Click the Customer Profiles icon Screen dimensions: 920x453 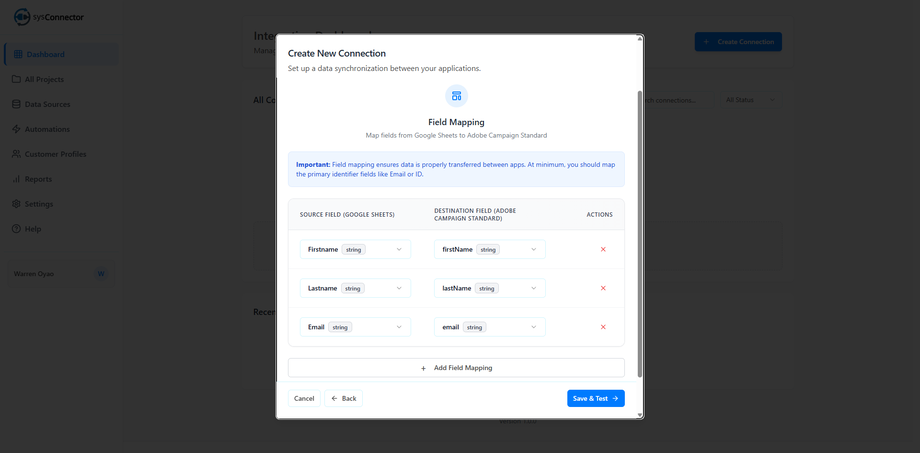[16, 154]
